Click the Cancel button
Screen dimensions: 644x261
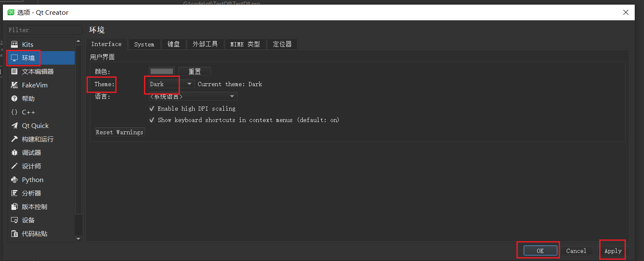[x=576, y=251]
